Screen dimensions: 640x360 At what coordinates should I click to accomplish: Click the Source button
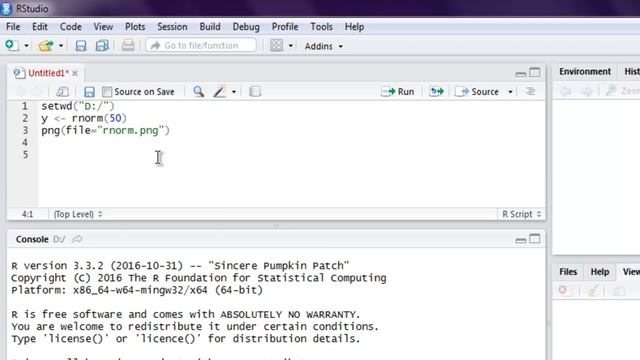coord(477,92)
